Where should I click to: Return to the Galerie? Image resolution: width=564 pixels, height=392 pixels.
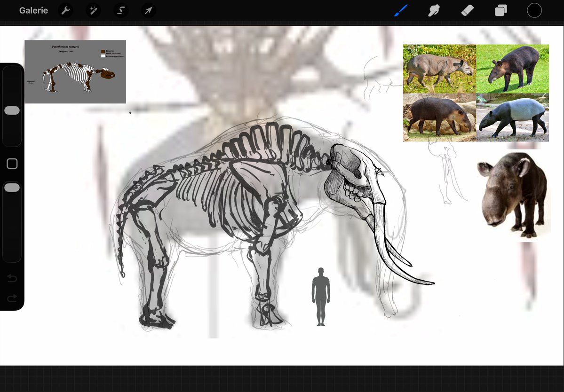[x=33, y=10]
